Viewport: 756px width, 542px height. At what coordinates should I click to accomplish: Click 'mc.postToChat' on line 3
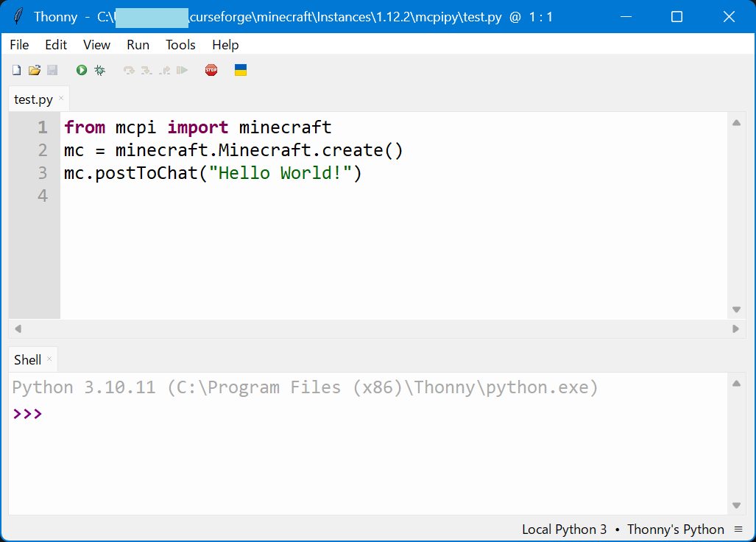pos(131,173)
